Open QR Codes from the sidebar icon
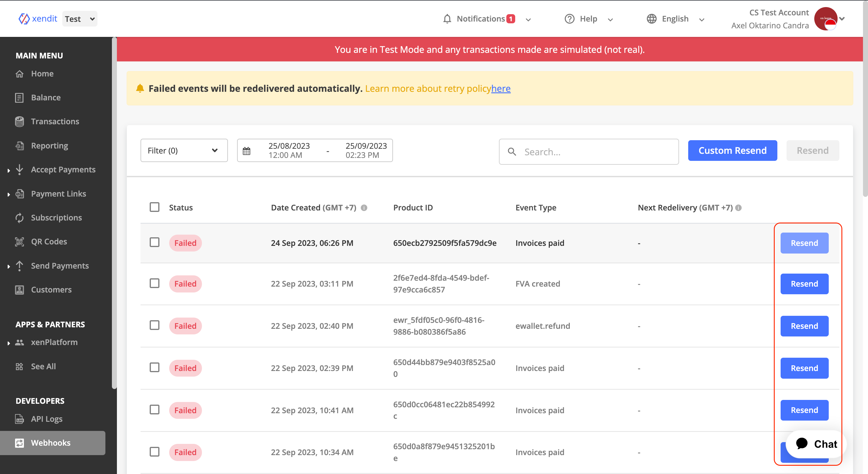Viewport: 868px width, 474px height. tap(19, 241)
